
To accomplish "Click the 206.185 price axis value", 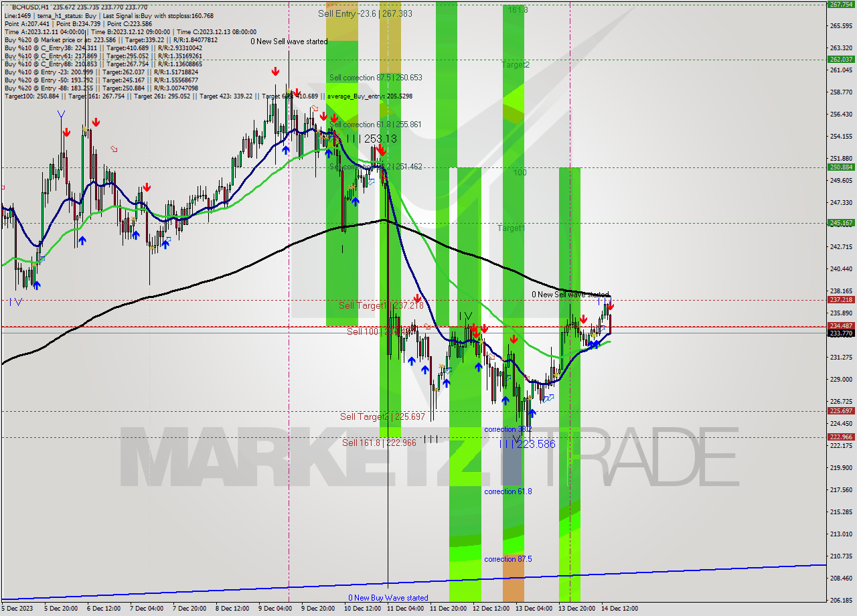I will pos(841,600).
